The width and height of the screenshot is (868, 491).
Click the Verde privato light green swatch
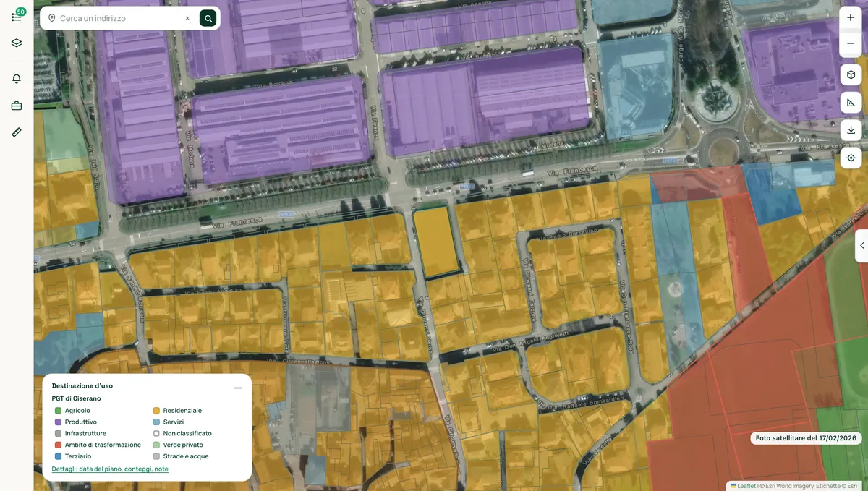[156, 445]
